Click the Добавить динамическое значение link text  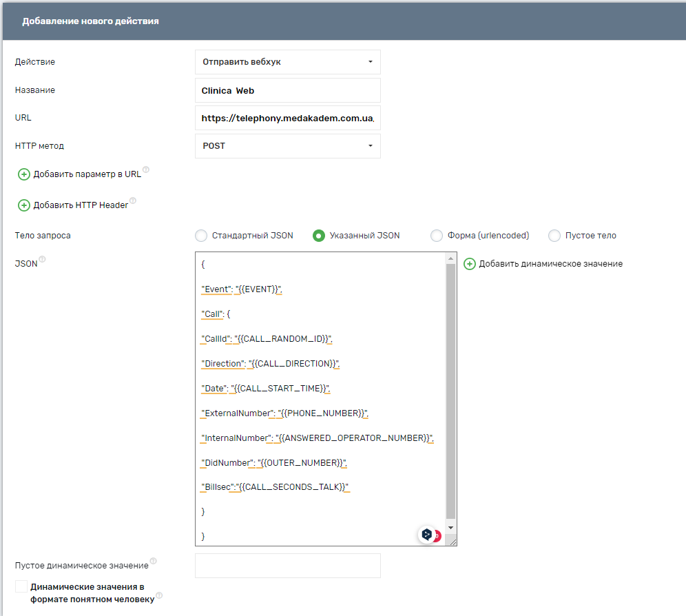pos(550,264)
